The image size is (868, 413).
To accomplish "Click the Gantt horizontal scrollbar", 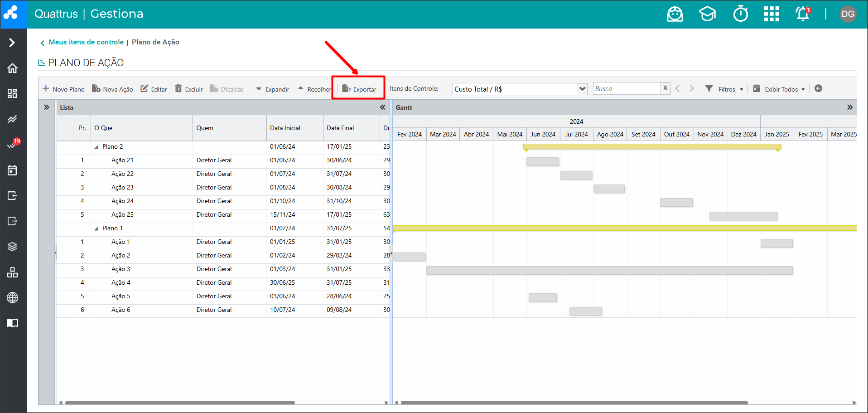I will 574,403.
